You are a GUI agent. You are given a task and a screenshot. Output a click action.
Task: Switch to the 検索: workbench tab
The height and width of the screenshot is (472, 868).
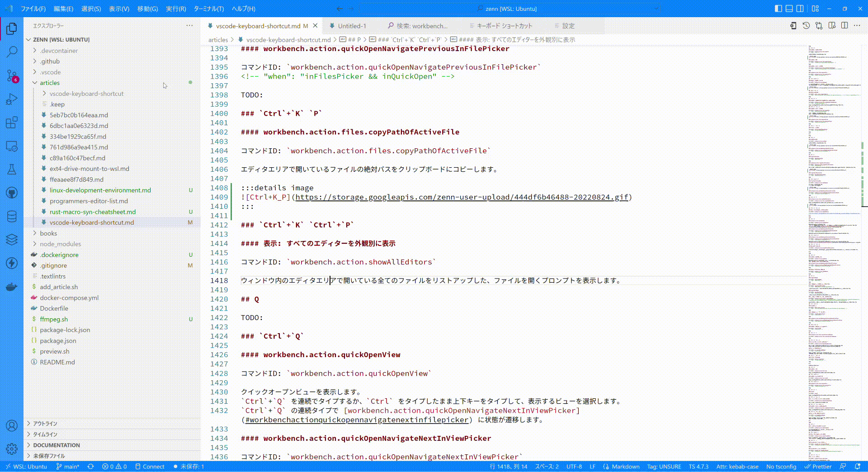click(x=422, y=26)
